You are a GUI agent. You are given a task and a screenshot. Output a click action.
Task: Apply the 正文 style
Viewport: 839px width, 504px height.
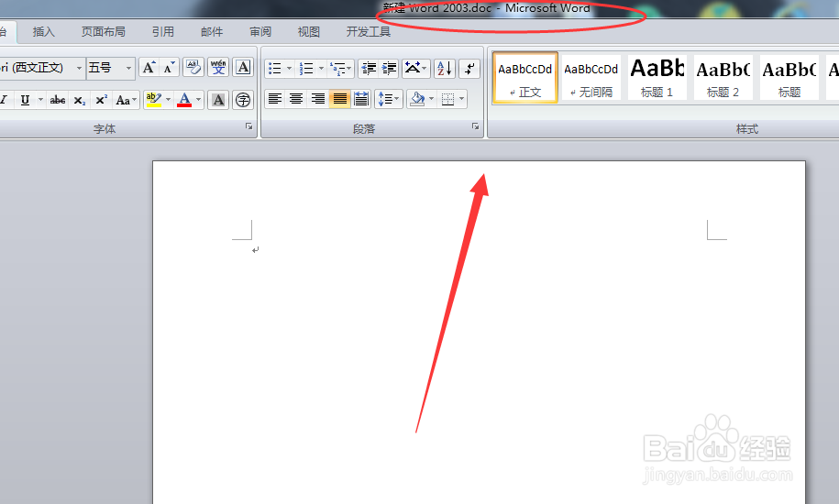pyautogui.click(x=524, y=78)
